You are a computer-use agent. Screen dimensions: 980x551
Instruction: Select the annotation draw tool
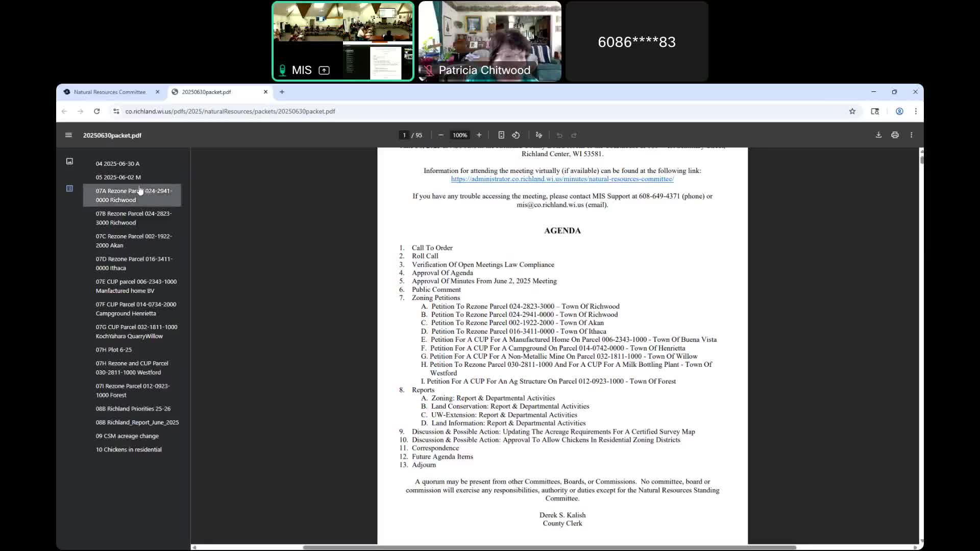538,135
